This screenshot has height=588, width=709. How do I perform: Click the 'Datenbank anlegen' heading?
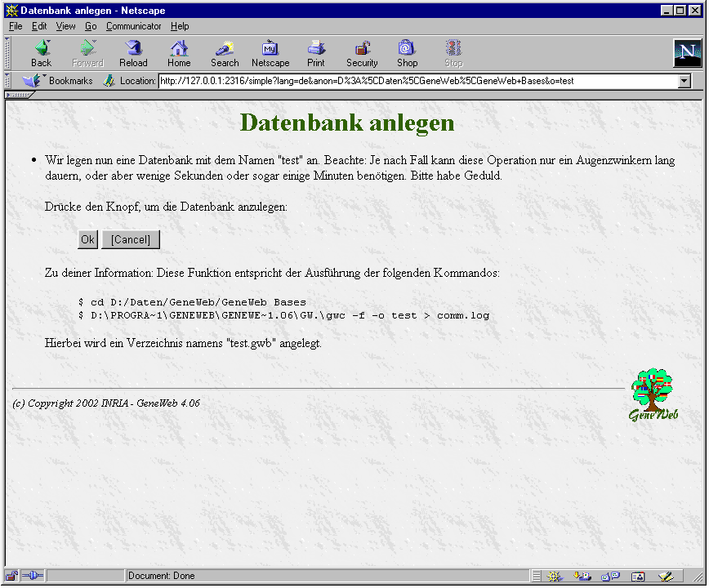click(347, 123)
